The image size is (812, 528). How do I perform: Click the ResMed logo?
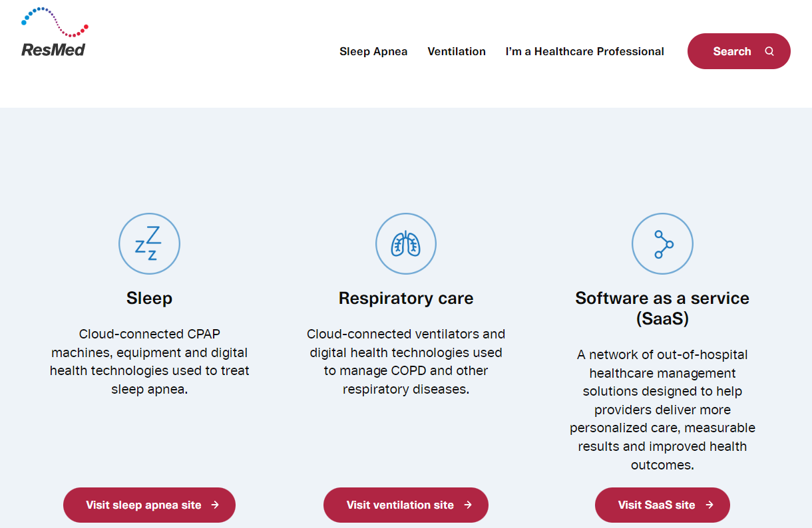pyautogui.click(x=54, y=33)
